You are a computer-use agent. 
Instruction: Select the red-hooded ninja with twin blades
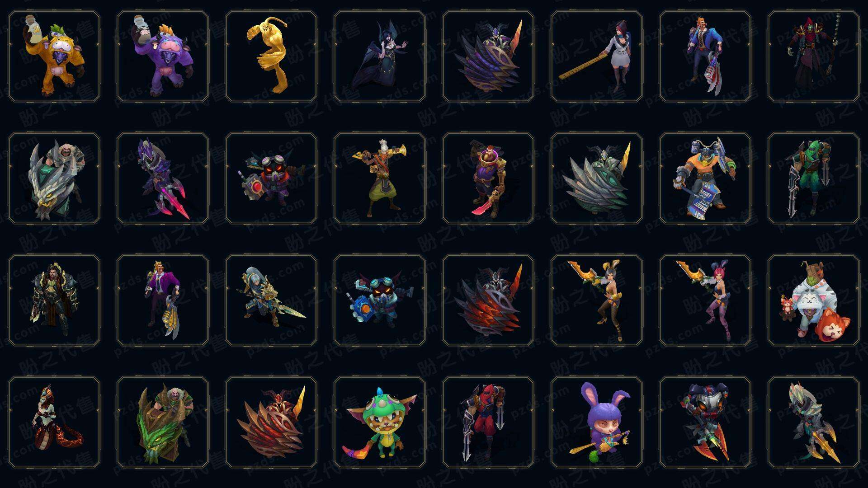click(488, 422)
